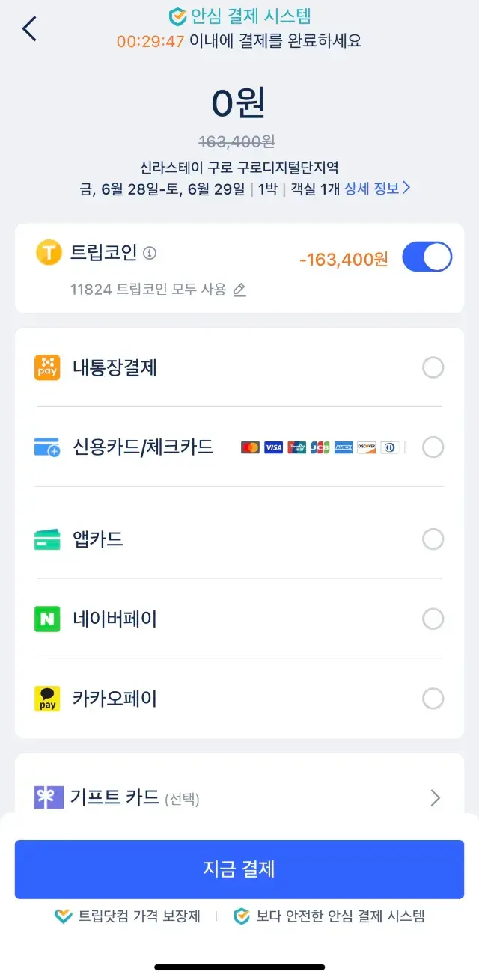
Task: Disable the 트립코인 usage toggle
Action: 427,255
